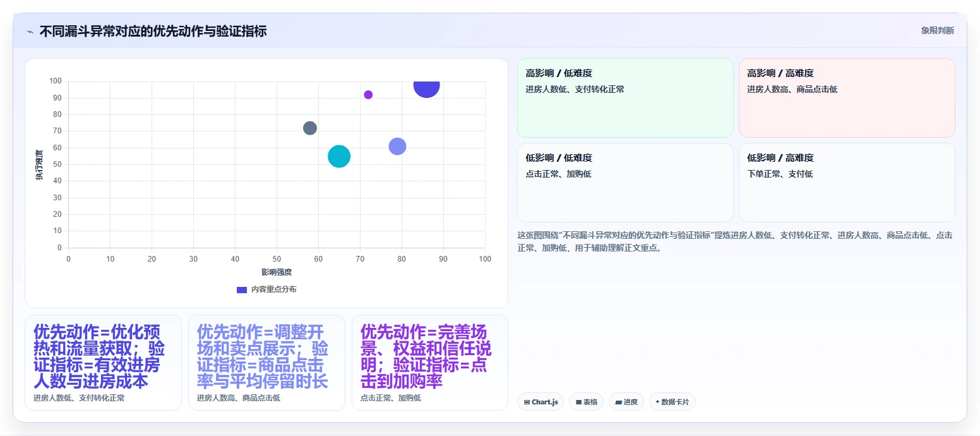Image resolution: width=980 pixels, height=436 pixels.
Task: Click the icon inside the 进度 chip
Action: click(618, 402)
